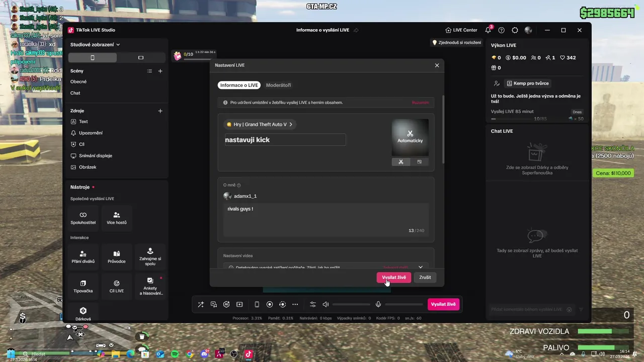This screenshot has width=644, height=362.
Task: Adjust the microphone volume slider
Action: click(404, 304)
